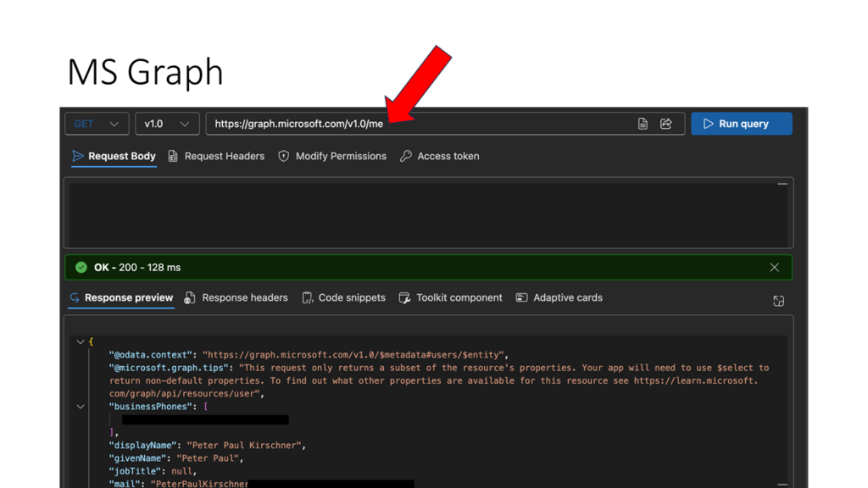868x488 pixels.
Task: Open the GET method dropdown
Action: click(x=97, y=124)
